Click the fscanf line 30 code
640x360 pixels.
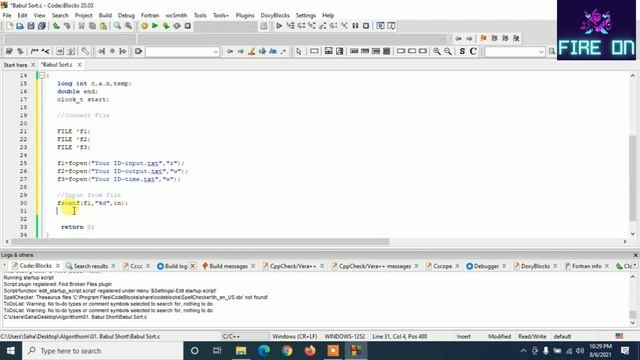(x=92, y=203)
